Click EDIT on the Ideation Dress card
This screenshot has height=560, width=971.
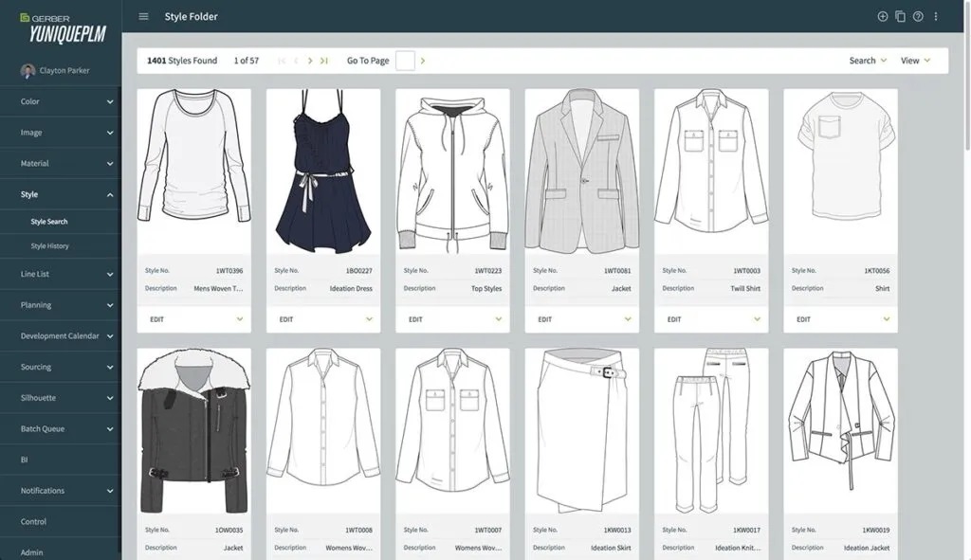pos(286,319)
